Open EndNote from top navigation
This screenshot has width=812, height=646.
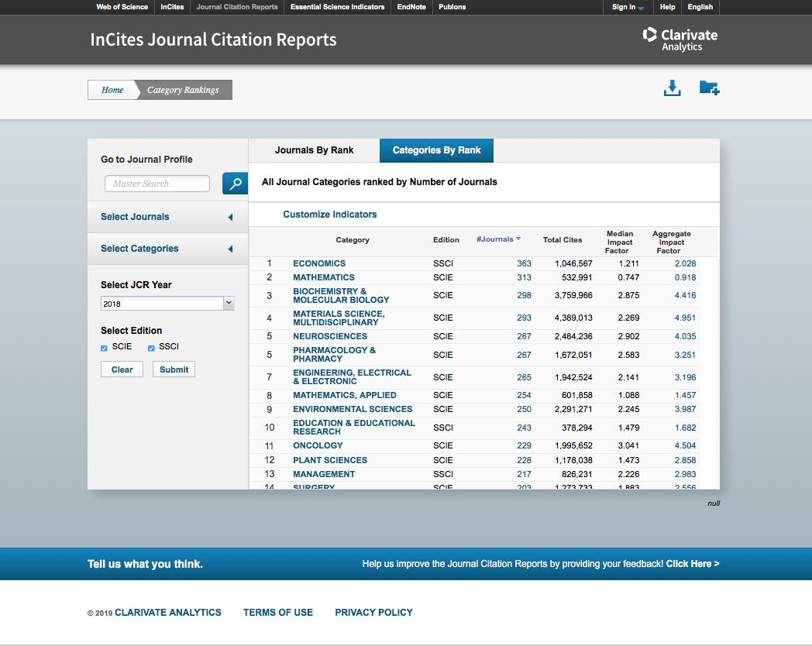pos(411,7)
